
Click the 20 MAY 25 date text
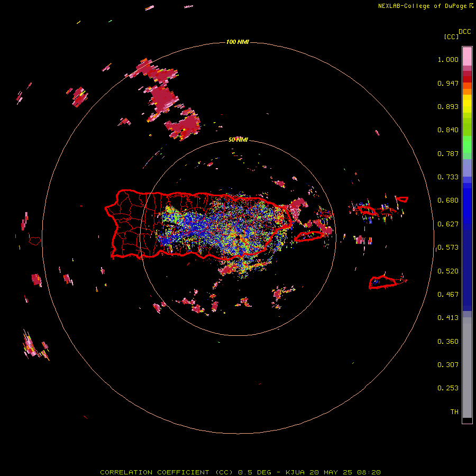[x=331, y=472]
